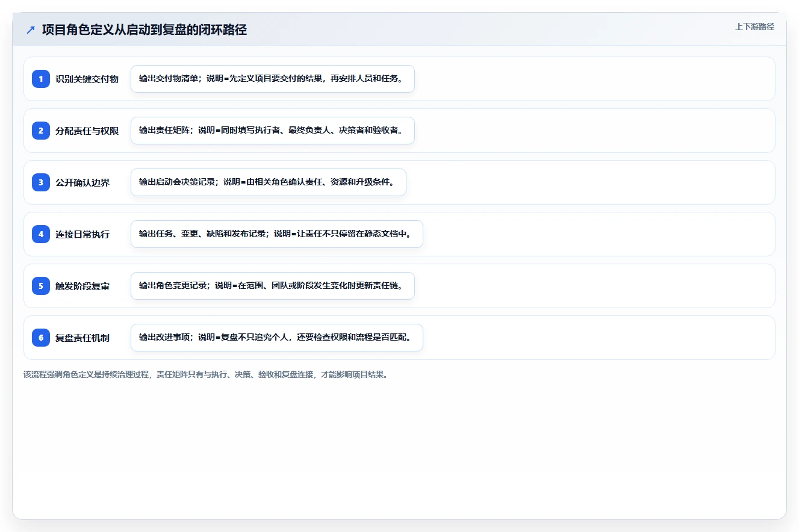
Task: Click the step 5 number badge
Action: [x=41, y=286]
